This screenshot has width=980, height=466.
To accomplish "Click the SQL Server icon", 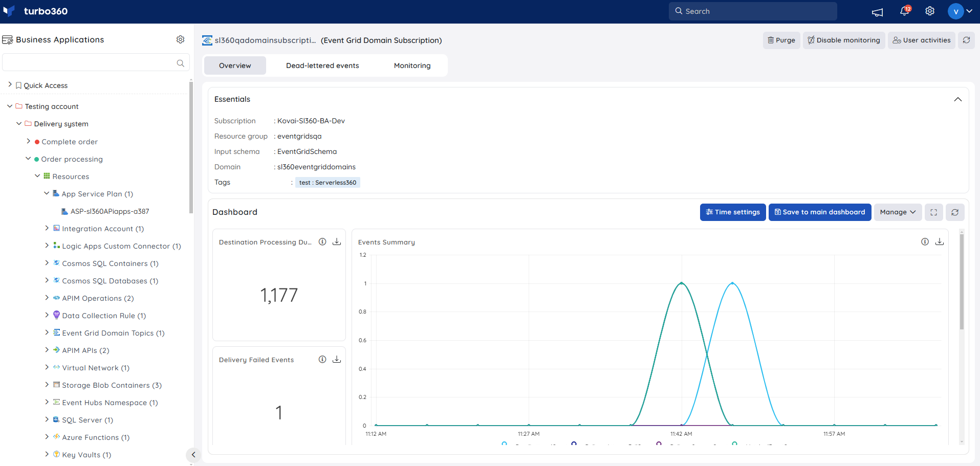I will [56, 419].
